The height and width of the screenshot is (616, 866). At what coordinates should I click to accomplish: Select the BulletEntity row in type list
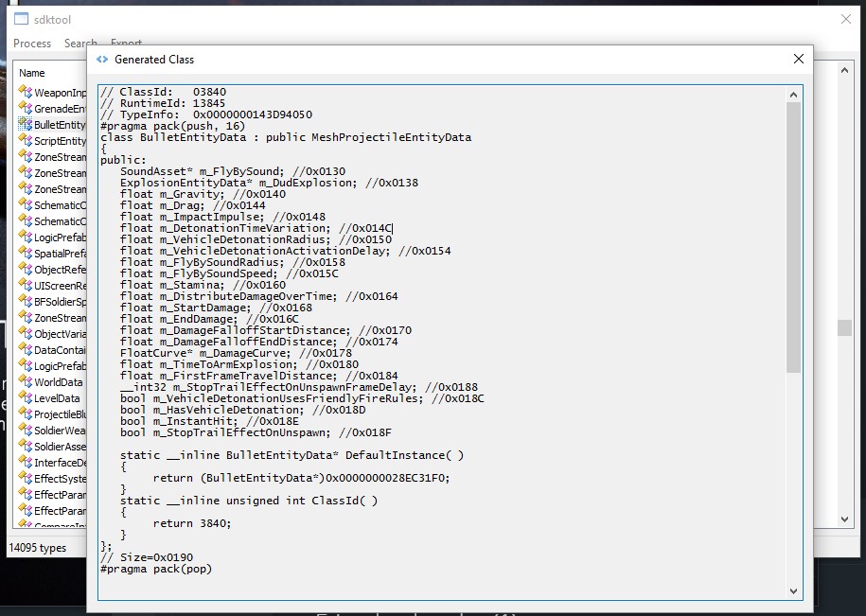[59, 125]
